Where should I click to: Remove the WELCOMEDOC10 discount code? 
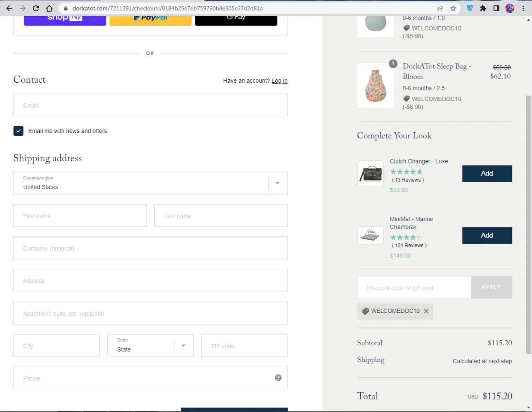(x=426, y=311)
